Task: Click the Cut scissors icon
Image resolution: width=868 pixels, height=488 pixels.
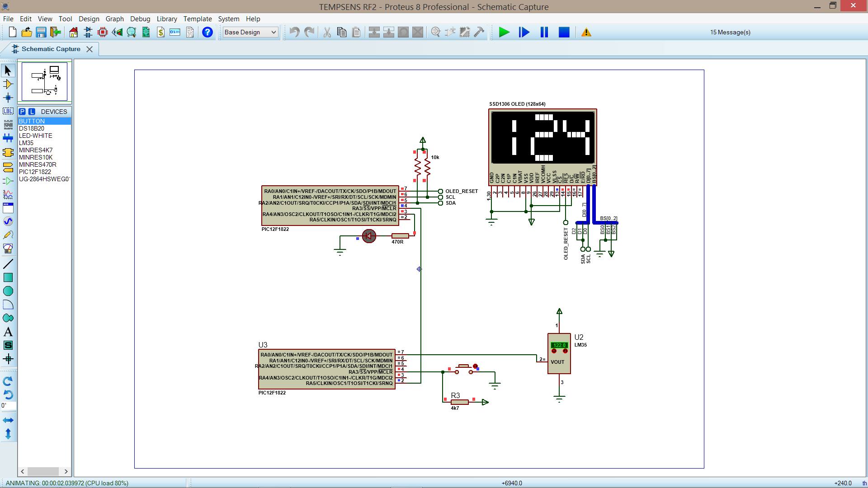Action: [x=327, y=32]
